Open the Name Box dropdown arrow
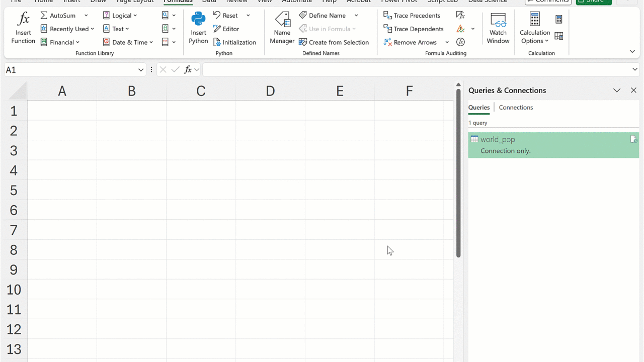The height and width of the screenshot is (362, 644). [x=141, y=70]
